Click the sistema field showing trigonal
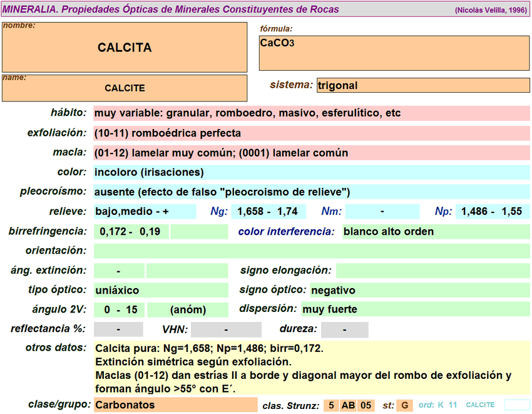The width and height of the screenshot is (532, 414). (x=423, y=85)
